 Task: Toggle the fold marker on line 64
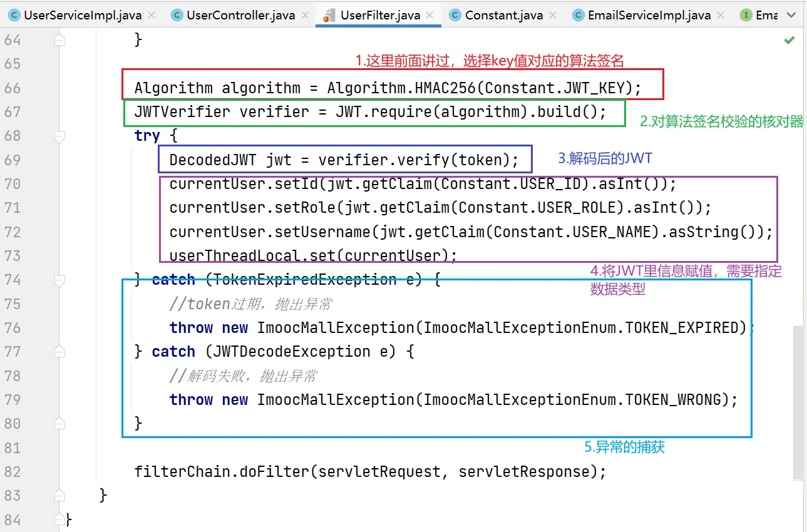pos(59,40)
